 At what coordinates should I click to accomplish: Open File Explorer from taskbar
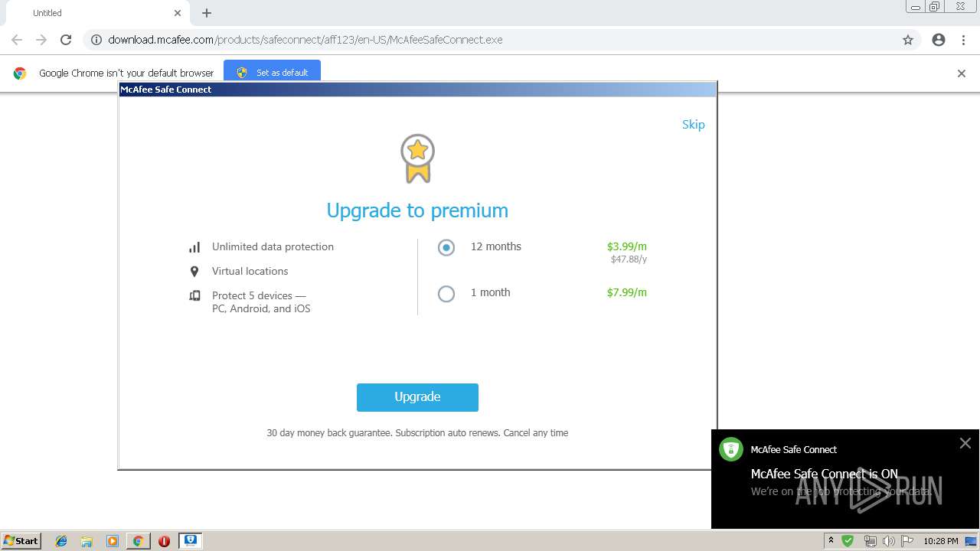coord(87,540)
